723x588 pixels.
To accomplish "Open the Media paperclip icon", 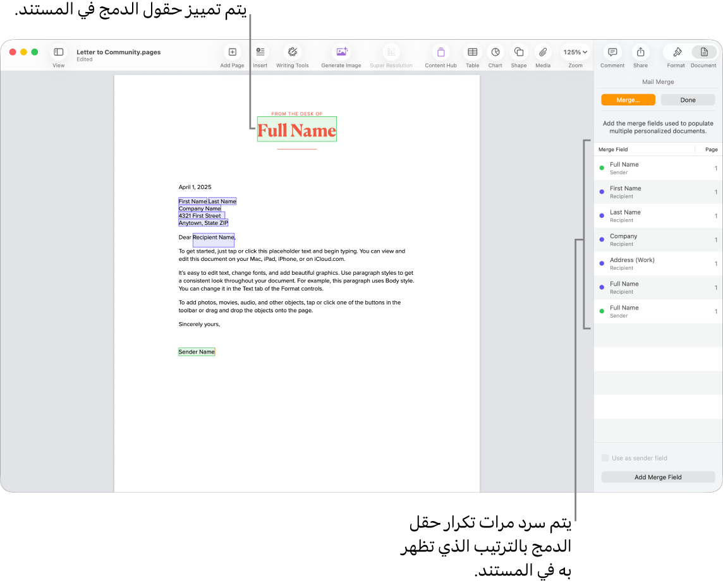I will tap(543, 52).
